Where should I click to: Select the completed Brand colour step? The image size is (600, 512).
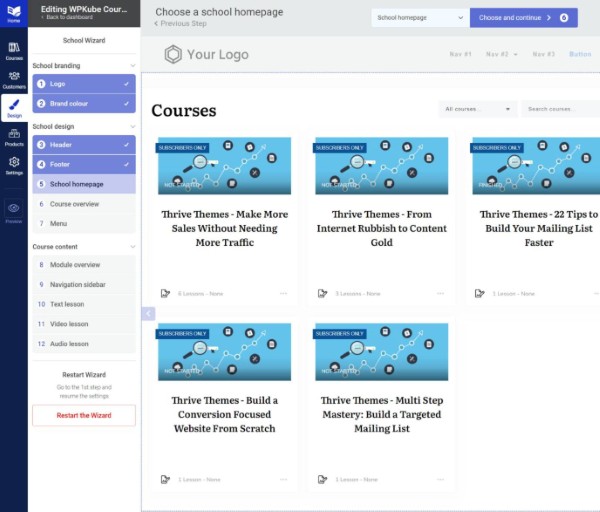tap(84, 103)
